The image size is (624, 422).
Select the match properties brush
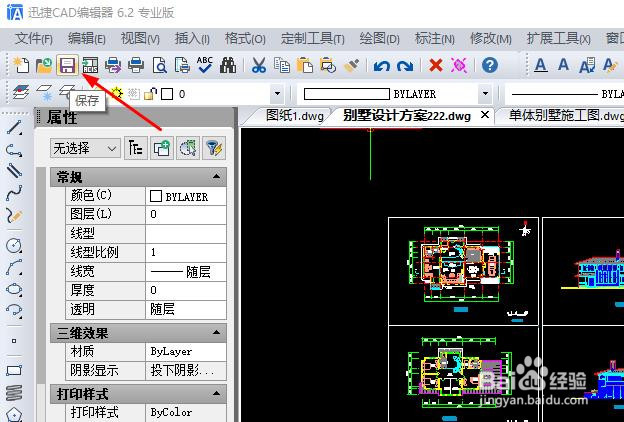pyautogui.click(x=351, y=65)
